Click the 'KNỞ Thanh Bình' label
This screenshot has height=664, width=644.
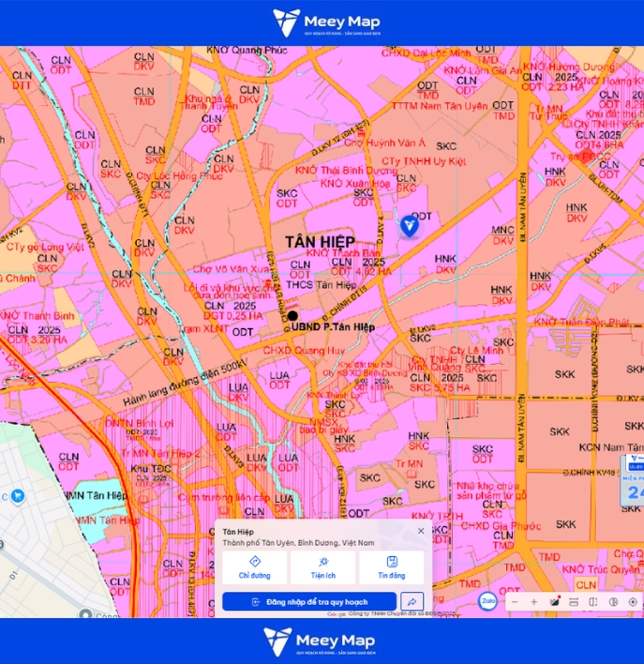(37, 316)
